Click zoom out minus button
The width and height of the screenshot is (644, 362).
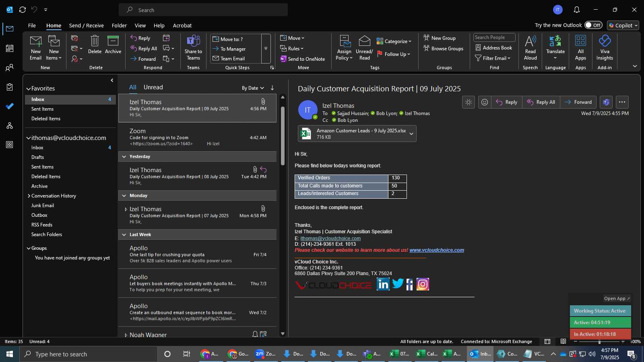click(576, 341)
